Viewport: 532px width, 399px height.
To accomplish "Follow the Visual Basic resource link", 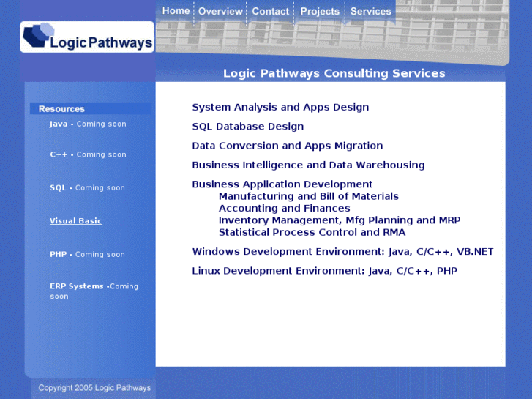I will point(75,220).
